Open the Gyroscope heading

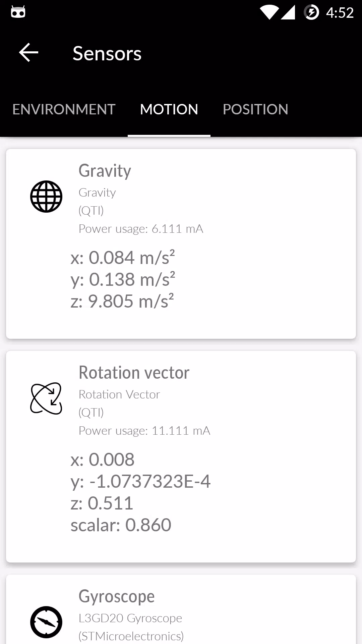click(x=116, y=596)
